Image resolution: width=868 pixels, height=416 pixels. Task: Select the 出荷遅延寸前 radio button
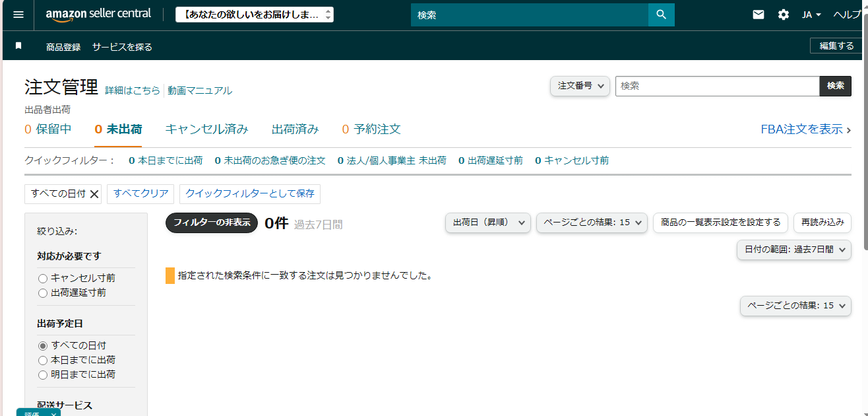pos(43,293)
